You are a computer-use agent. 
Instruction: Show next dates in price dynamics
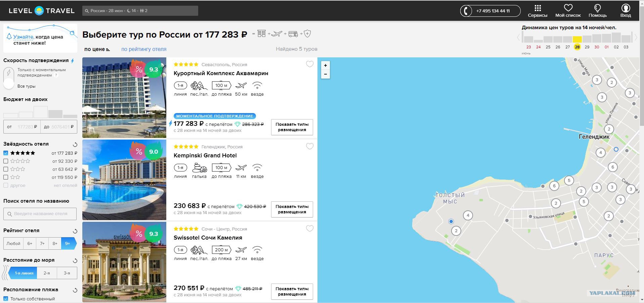[x=636, y=37]
